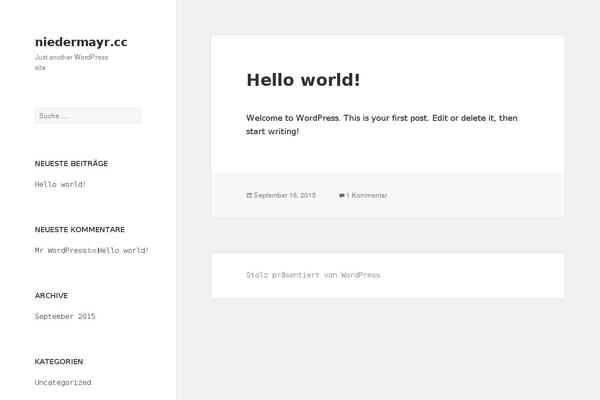Click the Neueste Beiträge widget heading

[71, 163]
